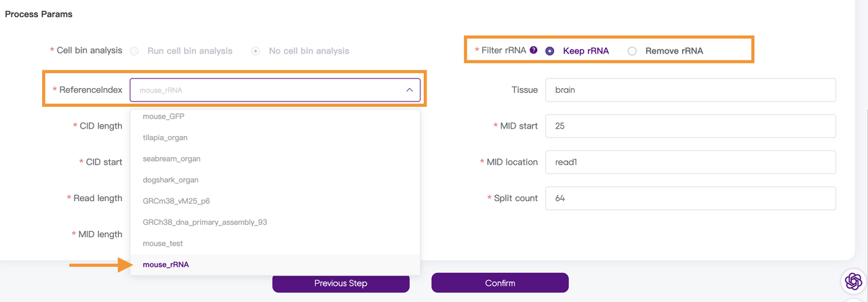Select the Keep rRNA radio button
Viewport: 868px width, 302px height.
click(x=550, y=51)
